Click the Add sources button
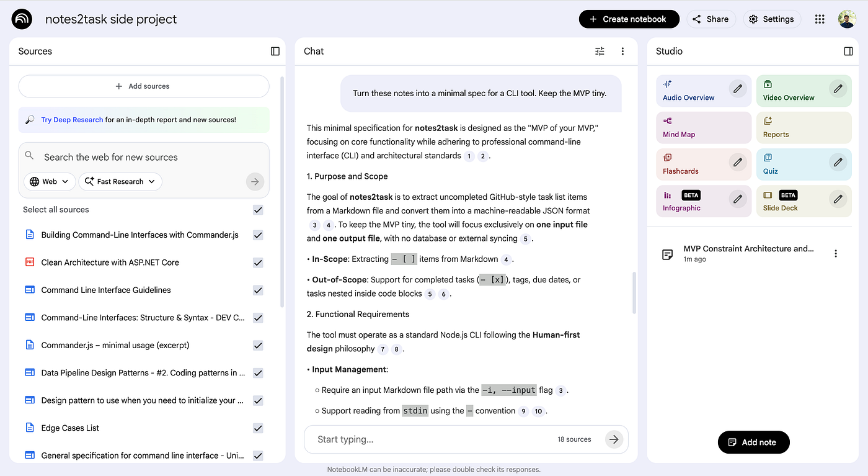The height and width of the screenshot is (476, 868). pyautogui.click(x=144, y=86)
